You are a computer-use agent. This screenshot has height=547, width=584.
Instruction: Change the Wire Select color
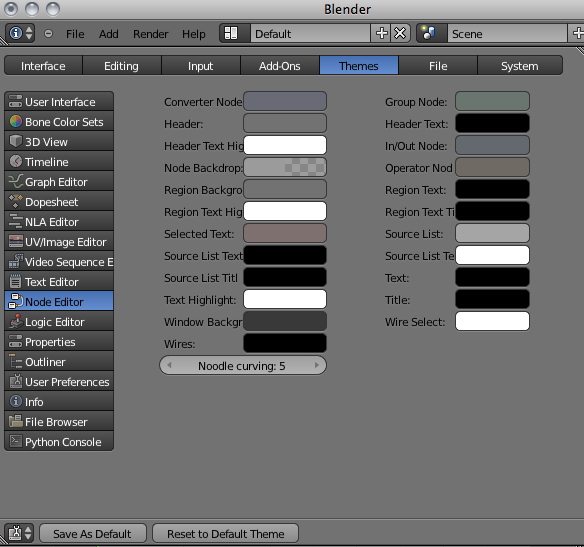pos(492,321)
